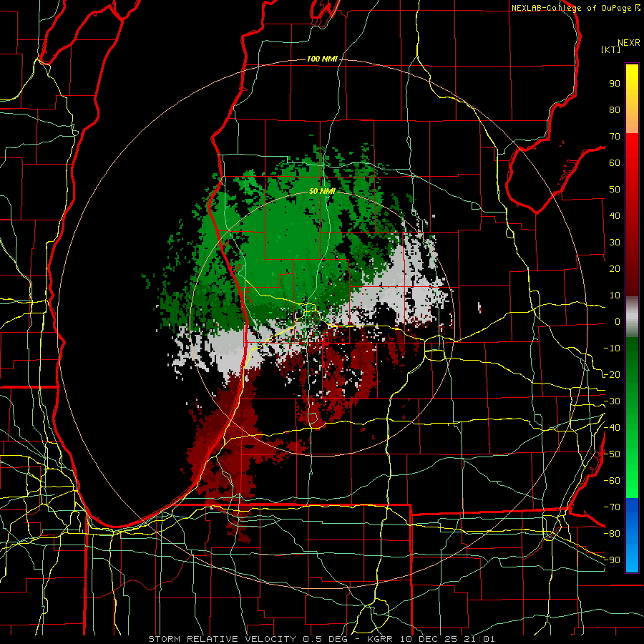Screen dimensions: 644x644
Task: Click the 0.5 DEG elevation text in the caption
Action: click(x=326, y=639)
